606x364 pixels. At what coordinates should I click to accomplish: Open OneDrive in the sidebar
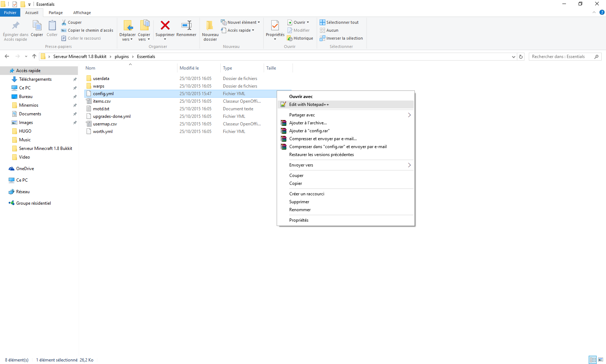(x=25, y=169)
